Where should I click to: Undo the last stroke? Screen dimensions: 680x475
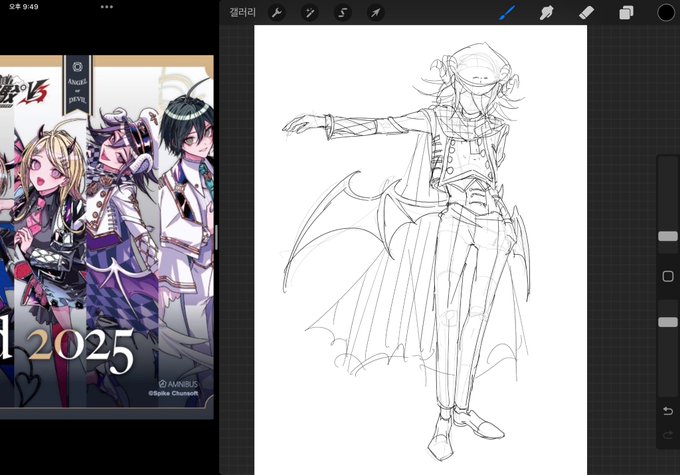[x=668, y=411]
